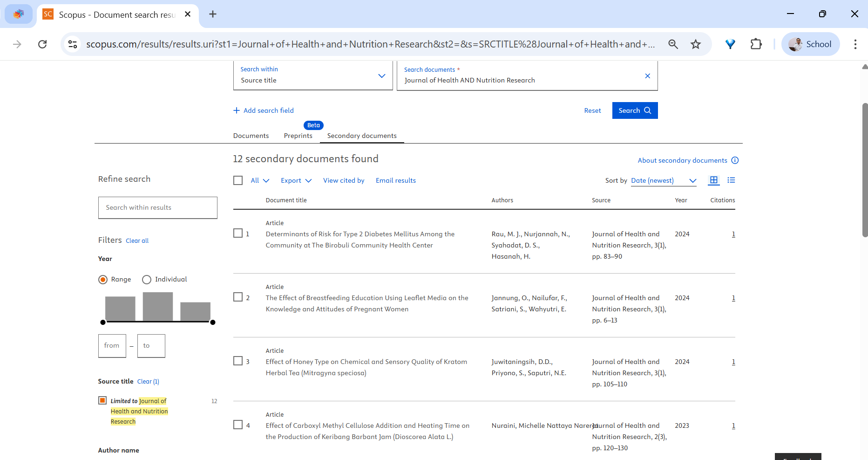The width and height of the screenshot is (868, 460).
Task: Switch to table view layout icon
Action: [713, 180]
